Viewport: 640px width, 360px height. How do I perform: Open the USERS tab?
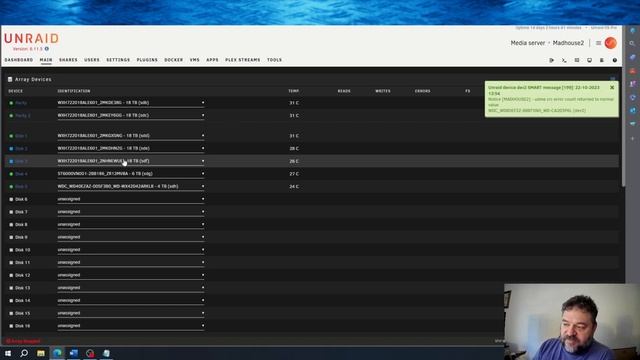(92, 60)
